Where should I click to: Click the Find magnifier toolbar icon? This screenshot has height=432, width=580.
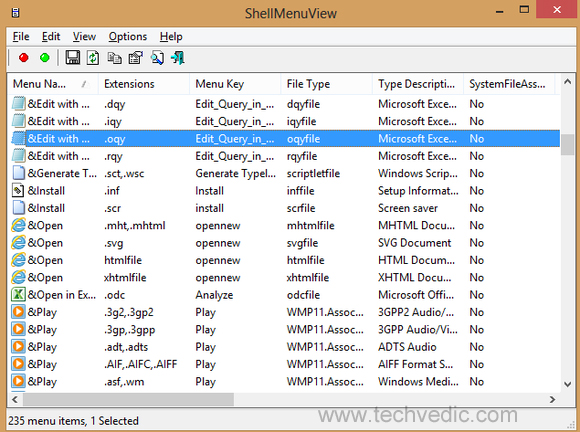[x=157, y=58]
